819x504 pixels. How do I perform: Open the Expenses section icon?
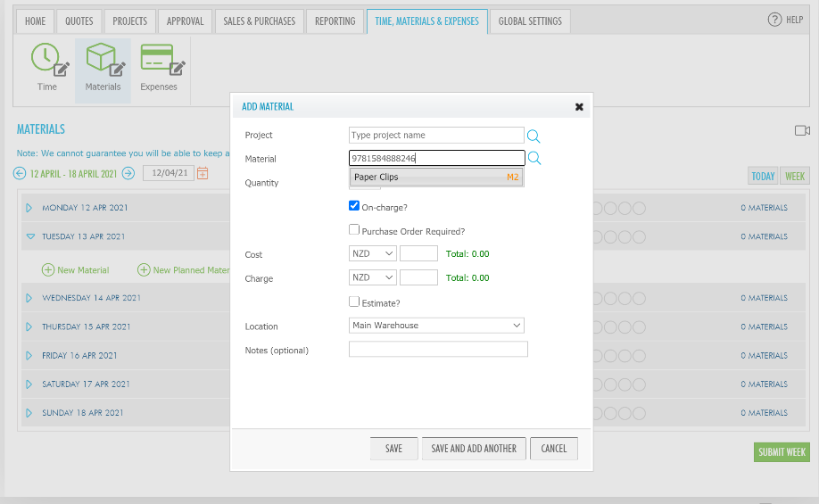(x=162, y=59)
